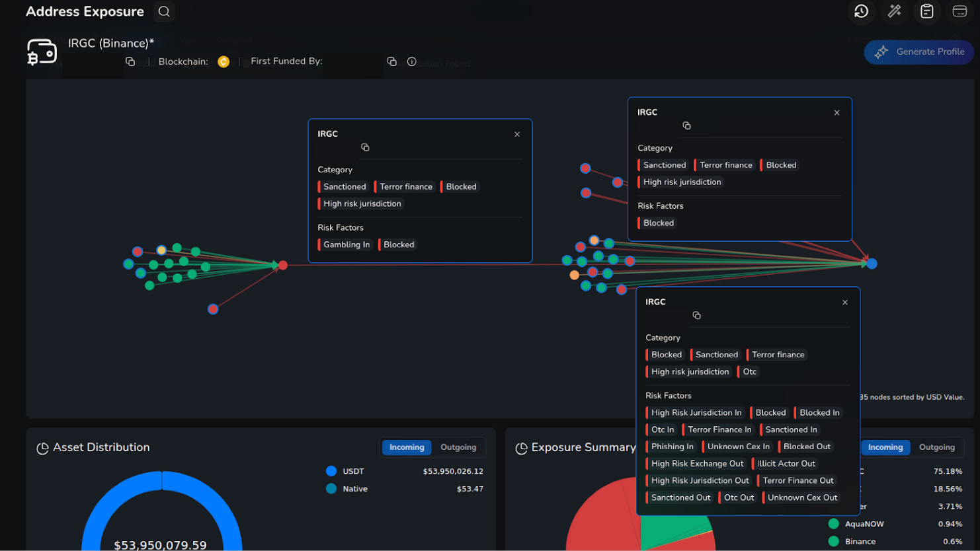Viewport: 980px width, 551px height.
Task: Click the Terror Finance In tag
Action: point(717,429)
